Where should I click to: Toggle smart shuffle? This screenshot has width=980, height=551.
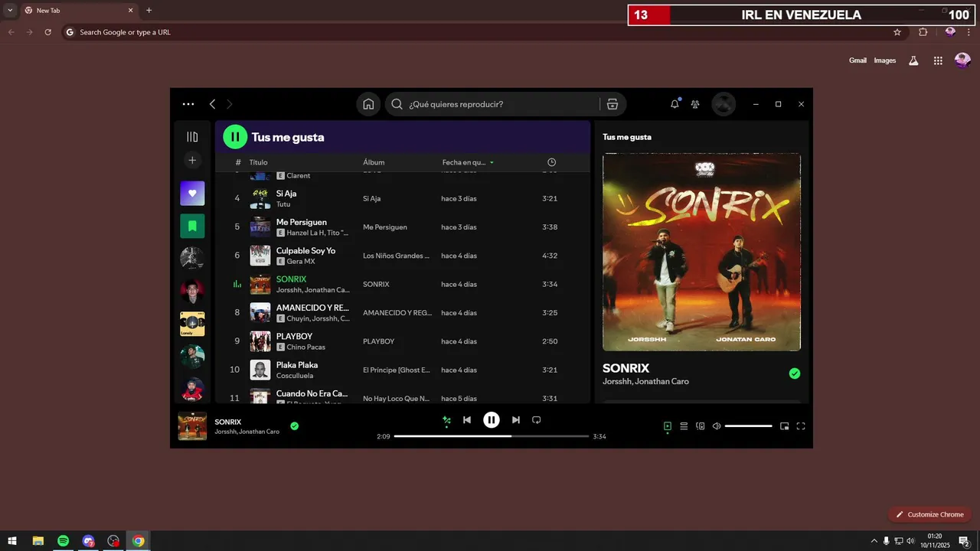(x=446, y=420)
